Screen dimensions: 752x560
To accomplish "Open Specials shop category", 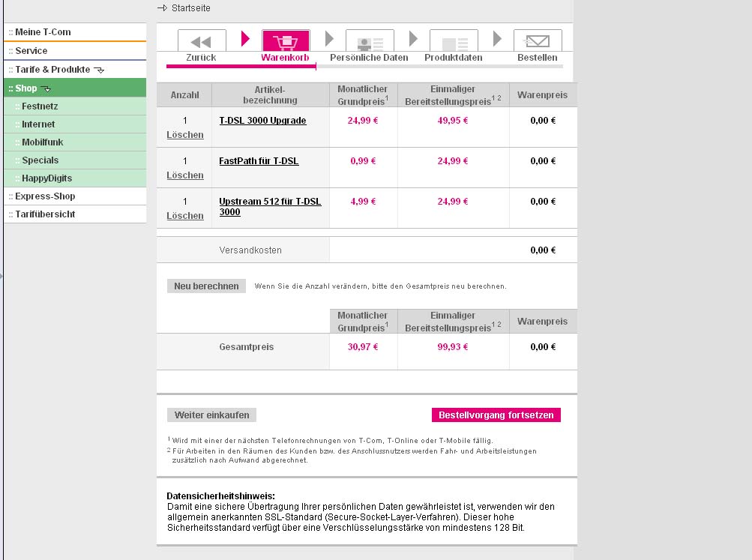I will (x=75, y=160).
